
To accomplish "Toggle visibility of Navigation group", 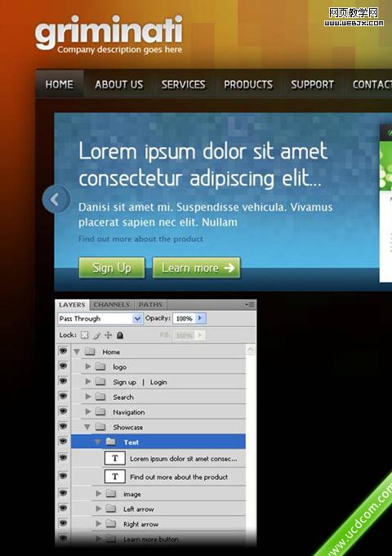I will 63,411.
